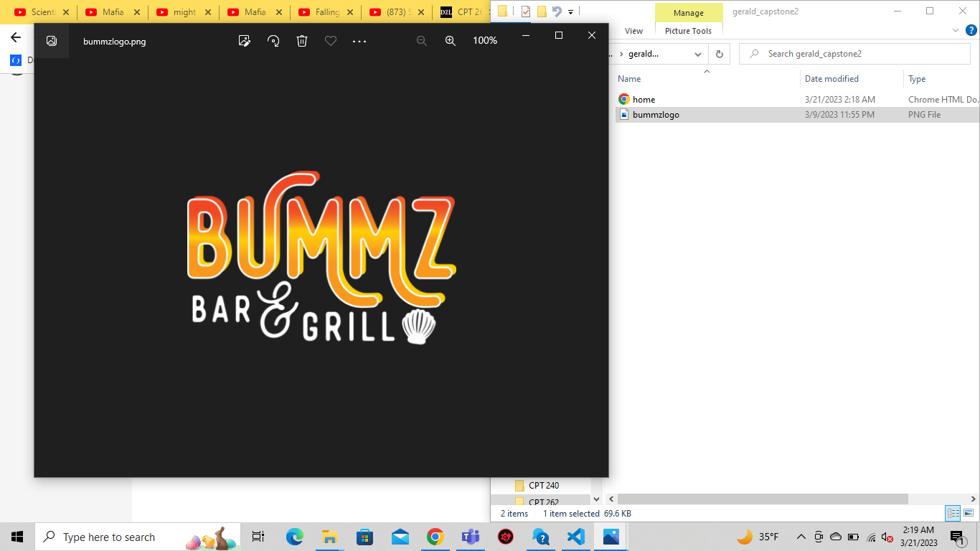Expand the Explorer ribbon chevron
The image size is (980, 551).
point(956,31)
